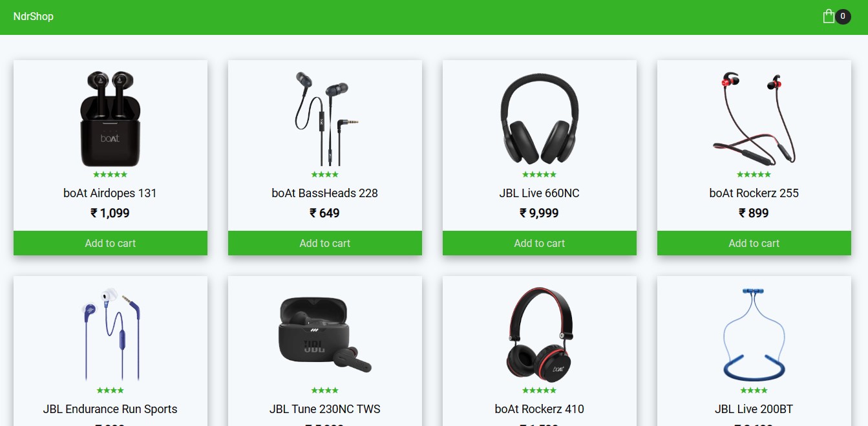Click the cart item count badge
This screenshot has width=868, height=426.
(x=843, y=17)
